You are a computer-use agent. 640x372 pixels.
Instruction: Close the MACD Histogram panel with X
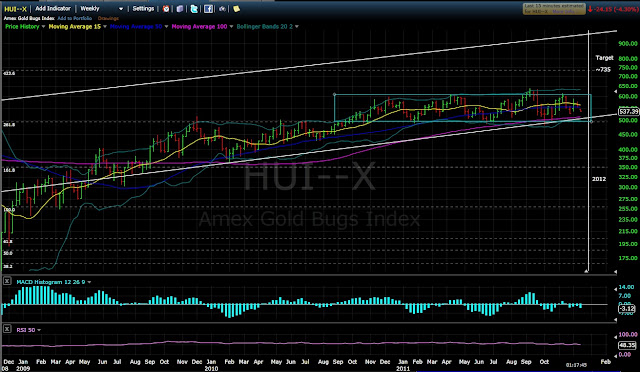point(7,281)
